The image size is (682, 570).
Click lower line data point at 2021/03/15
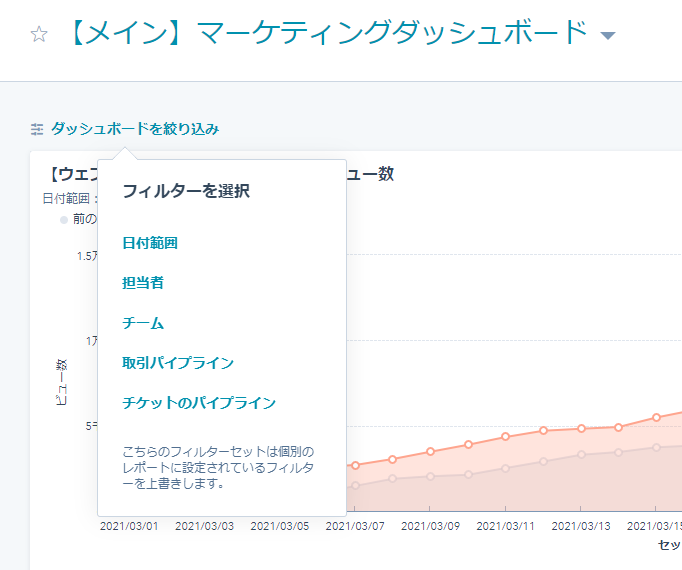tap(656, 447)
